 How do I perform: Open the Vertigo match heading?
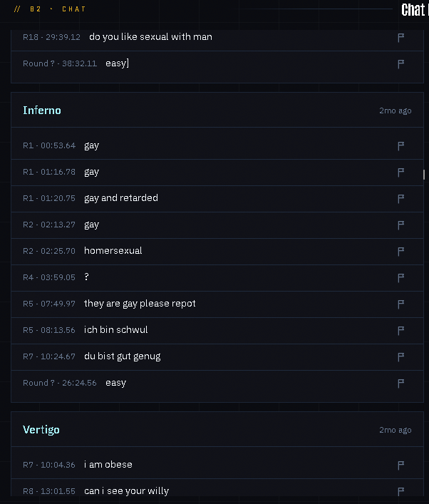coord(41,430)
